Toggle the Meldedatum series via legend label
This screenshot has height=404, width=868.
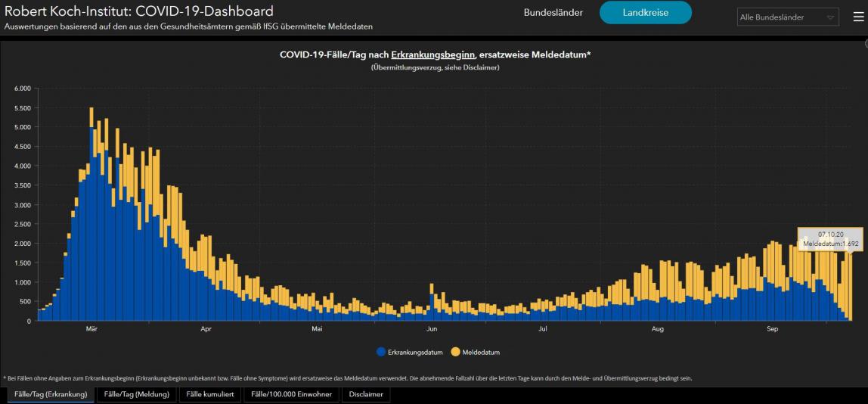[x=481, y=352]
